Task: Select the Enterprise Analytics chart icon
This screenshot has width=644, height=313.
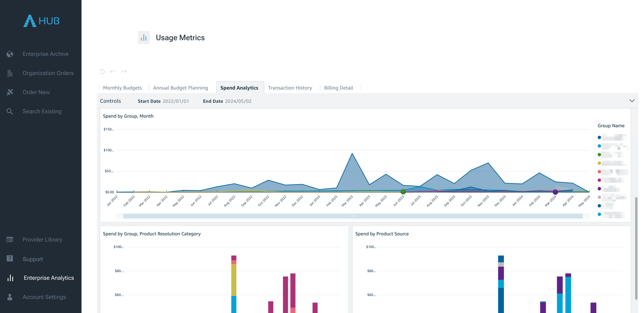Action: 10,278
